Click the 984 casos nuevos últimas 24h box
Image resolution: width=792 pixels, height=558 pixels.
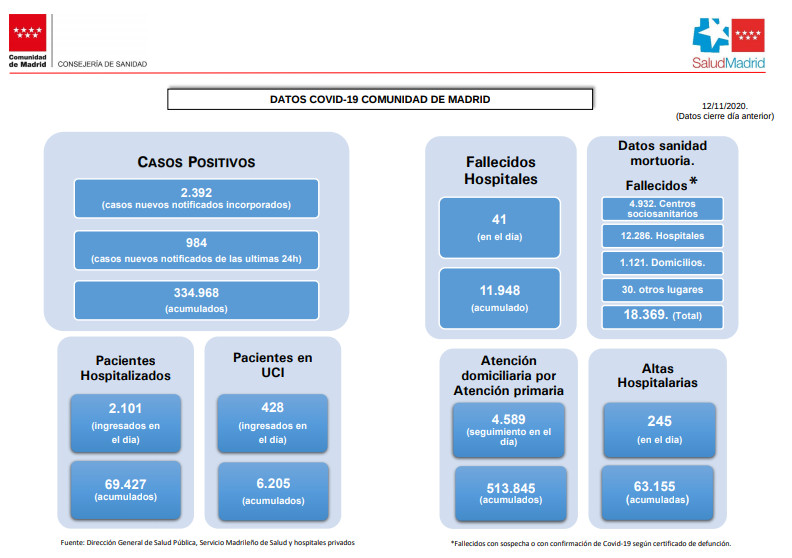pyautogui.click(x=196, y=250)
